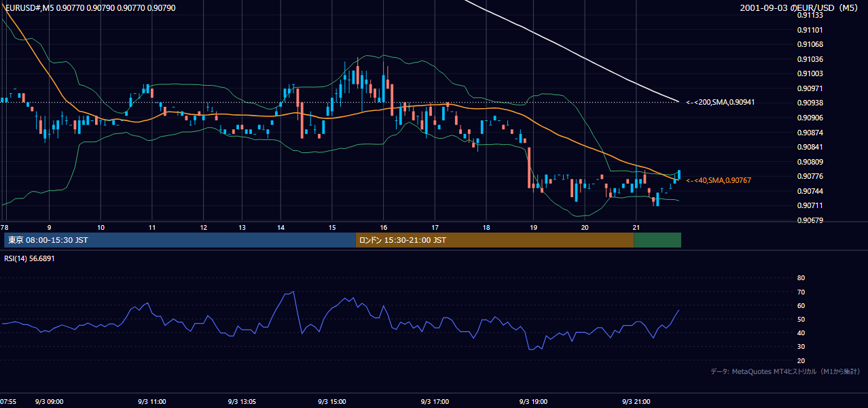Viewport: 868px width, 408px height.
Task: Click hour label 10 under chart
Action: click(x=101, y=227)
